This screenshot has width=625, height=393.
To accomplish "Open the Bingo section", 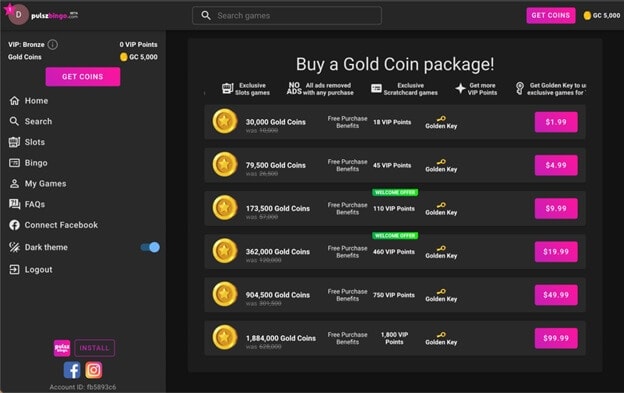I will click(x=36, y=163).
